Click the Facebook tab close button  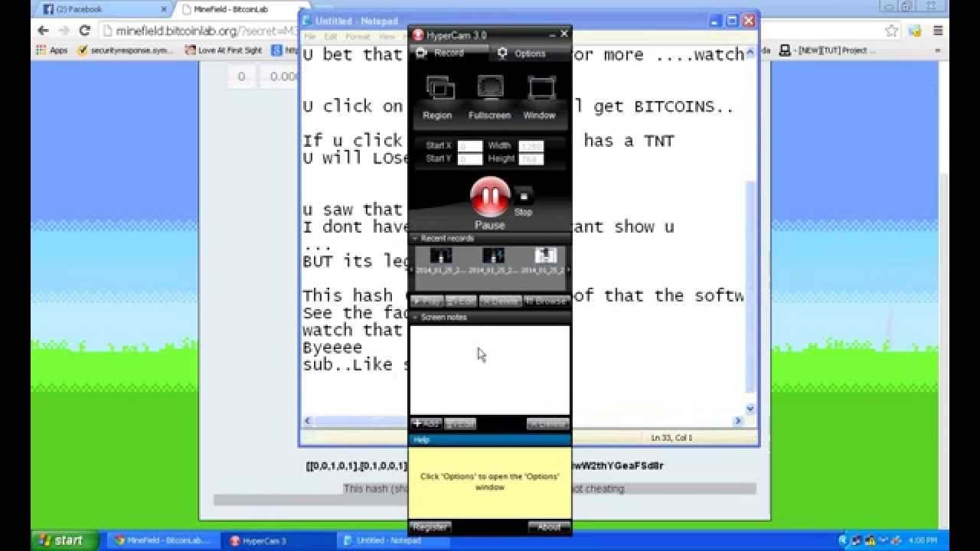165,9
